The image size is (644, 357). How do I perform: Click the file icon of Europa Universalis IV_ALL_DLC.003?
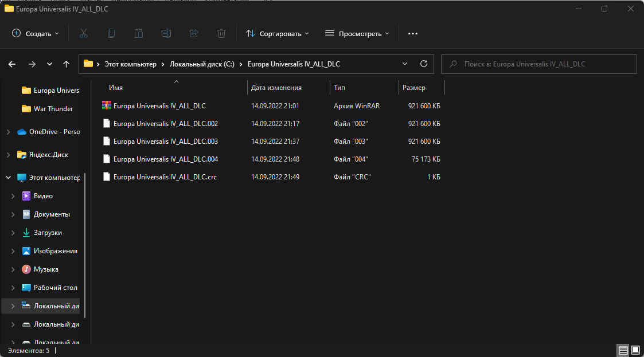pyautogui.click(x=107, y=141)
